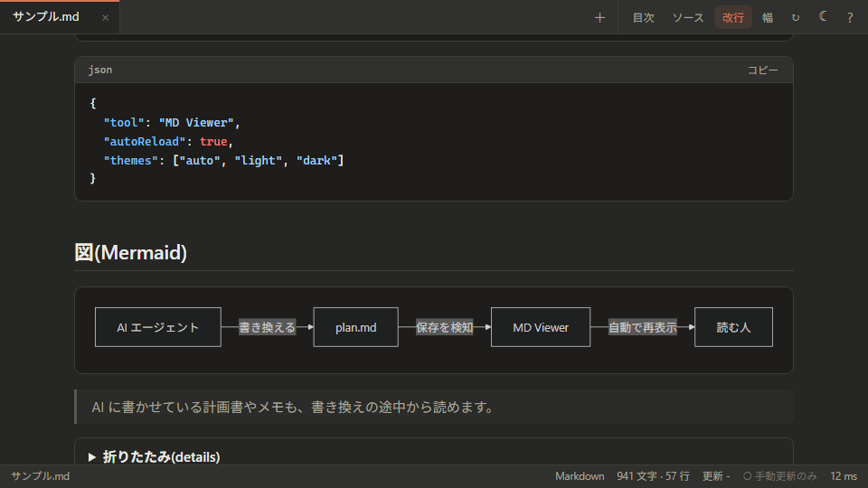Click the true value in code

(213, 141)
